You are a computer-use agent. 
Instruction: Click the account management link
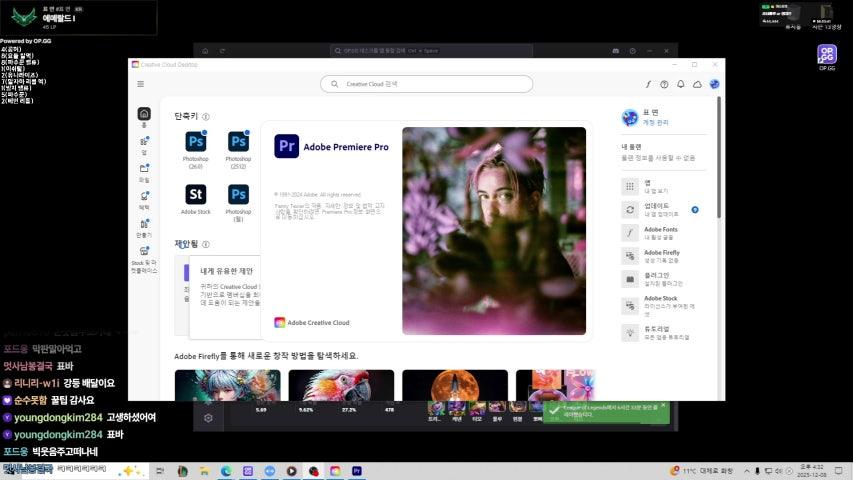656,122
